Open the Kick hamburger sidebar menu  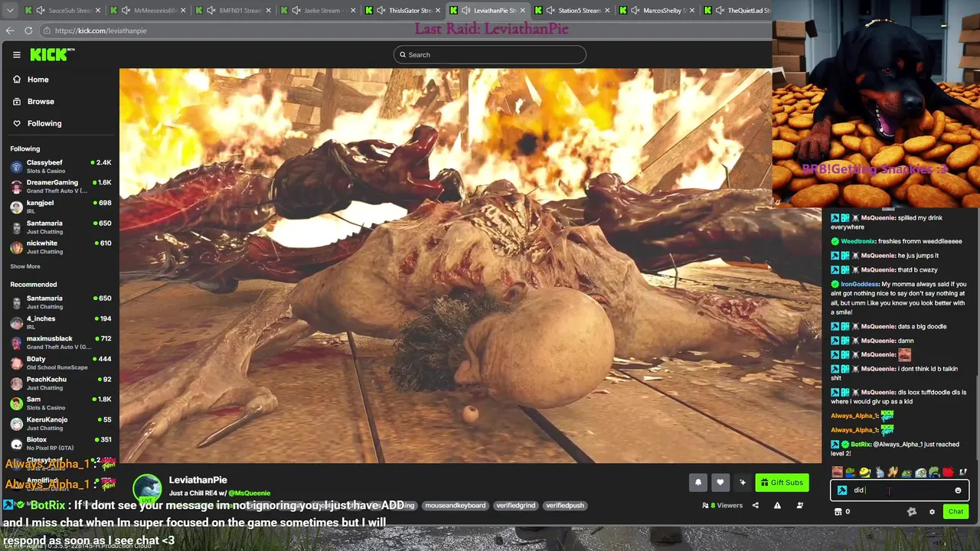pos(16,54)
